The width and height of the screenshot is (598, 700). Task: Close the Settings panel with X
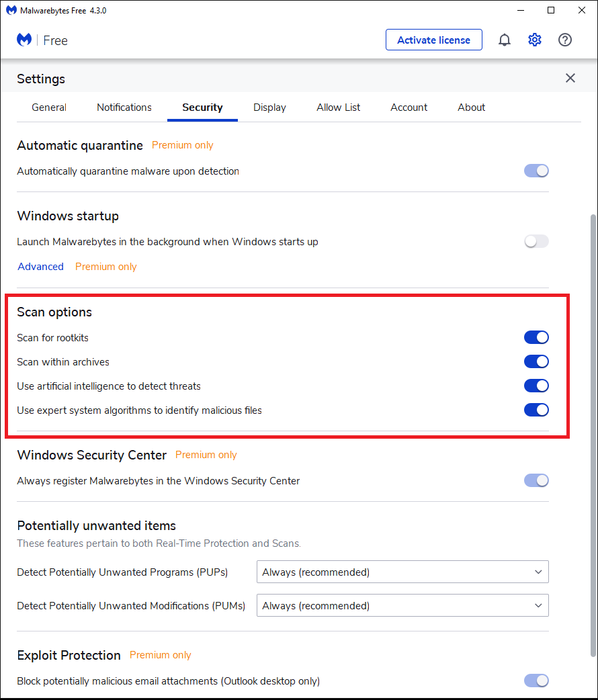[x=570, y=79]
